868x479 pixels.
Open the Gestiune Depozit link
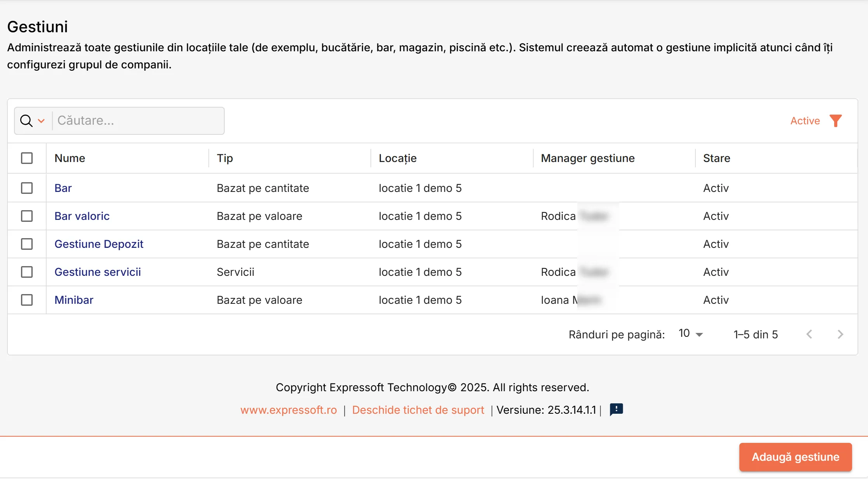[99, 244]
